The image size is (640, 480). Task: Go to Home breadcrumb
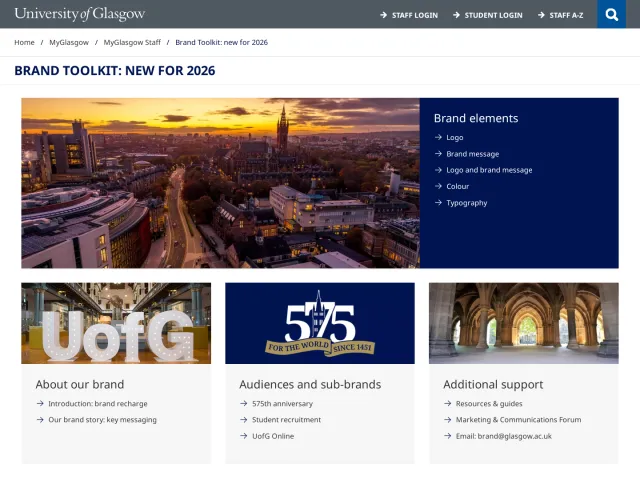[x=24, y=42]
